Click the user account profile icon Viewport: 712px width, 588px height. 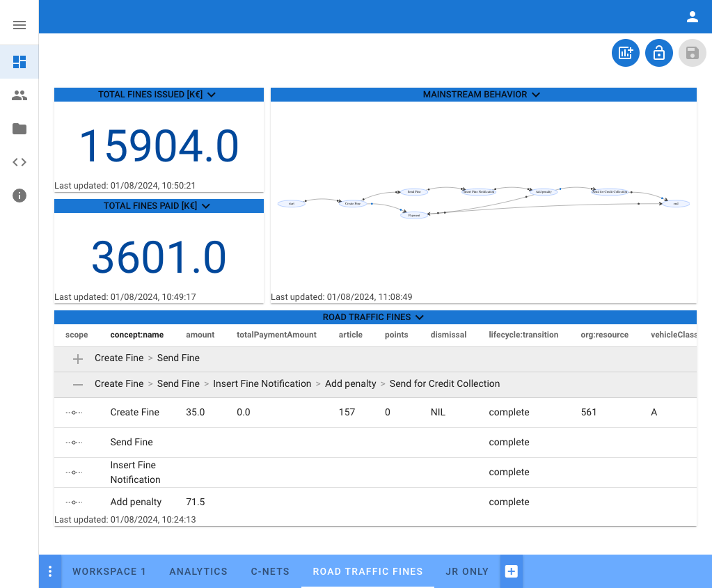coord(692,17)
